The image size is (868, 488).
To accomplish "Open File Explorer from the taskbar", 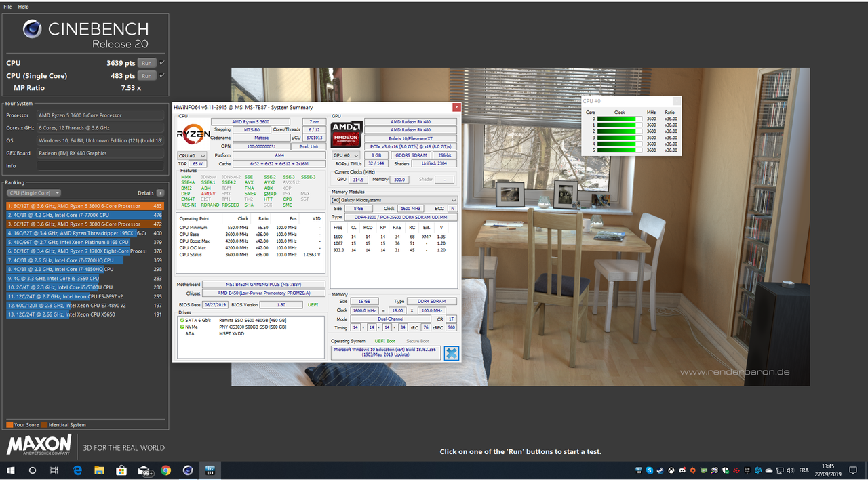I will (x=99, y=470).
